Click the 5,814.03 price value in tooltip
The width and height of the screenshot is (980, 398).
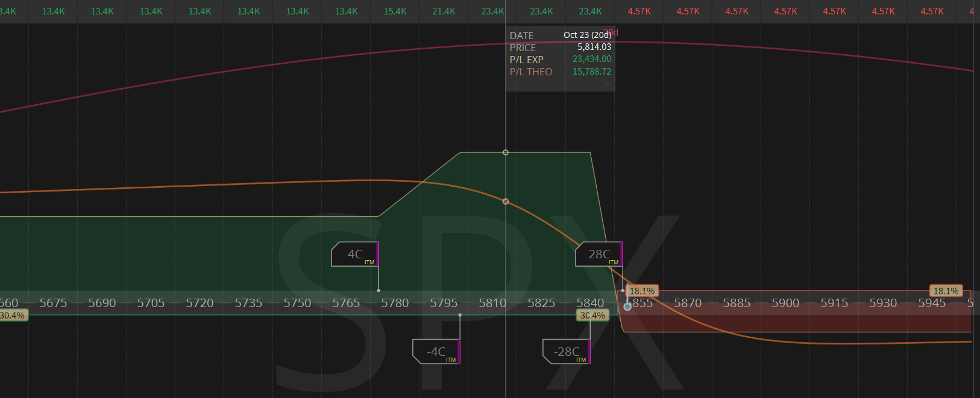594,47
